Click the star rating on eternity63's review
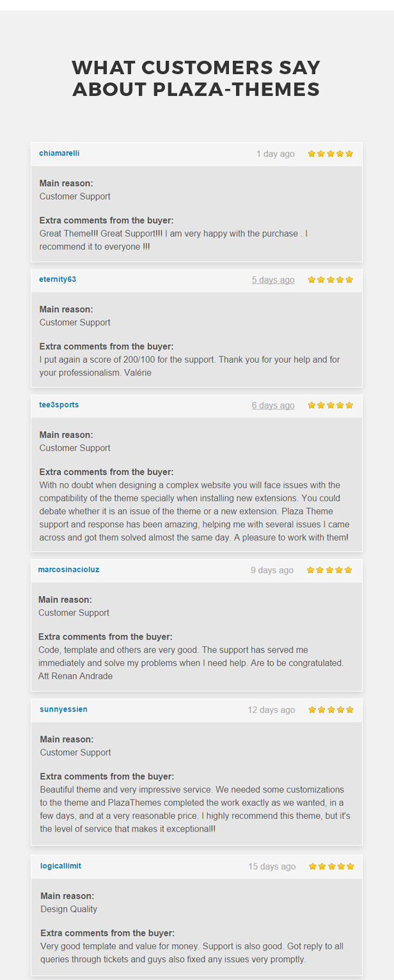Image resolution: width=394 pixels, height=980 pixels. (331, 280)
